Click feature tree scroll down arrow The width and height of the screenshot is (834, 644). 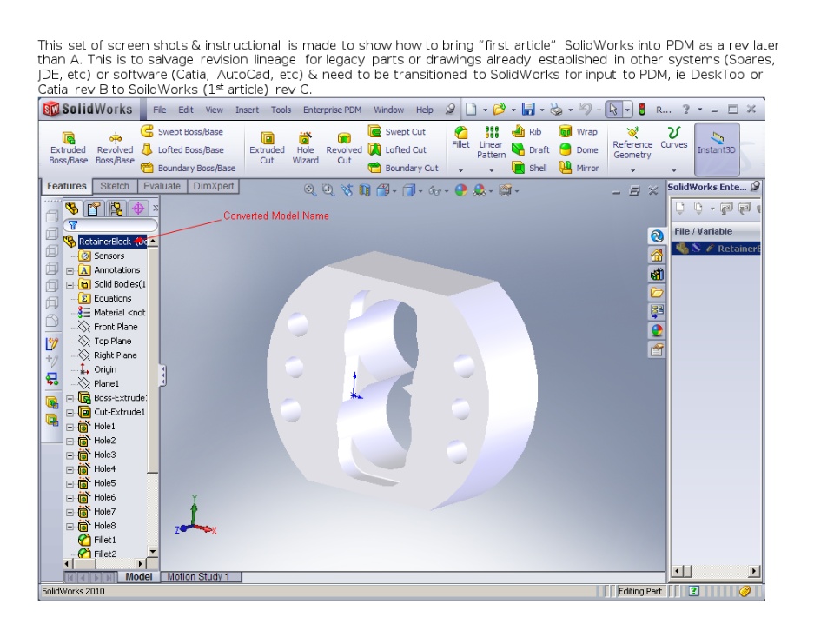[153, 551]
